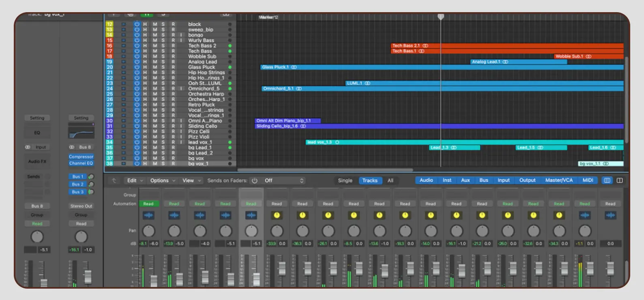Mute the lead vox_1 track
Image resolution: width=644 pixels, height=300 pixels.
click(x=155, y=142)
